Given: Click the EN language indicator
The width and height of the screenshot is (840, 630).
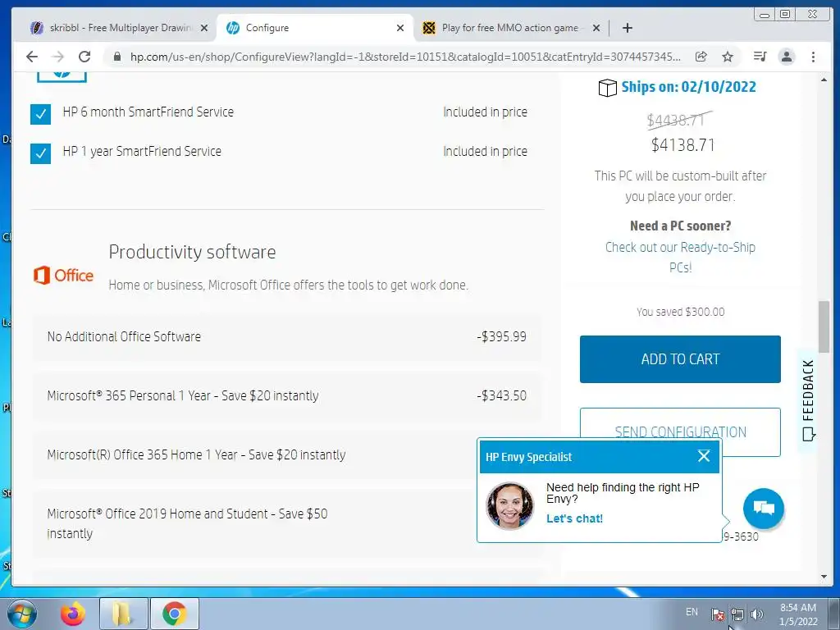Looking at the screenshot, I should coord(692,612).
